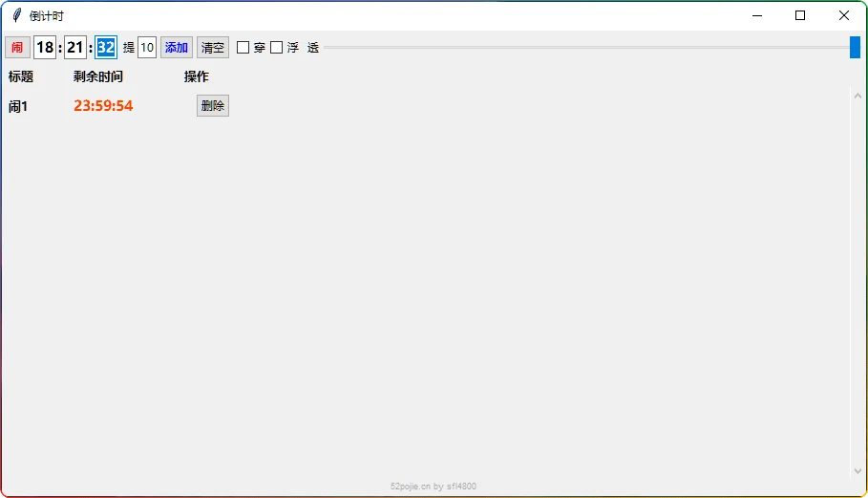
Task: Click the 提 reminder field showing 10
Action: 147,48
